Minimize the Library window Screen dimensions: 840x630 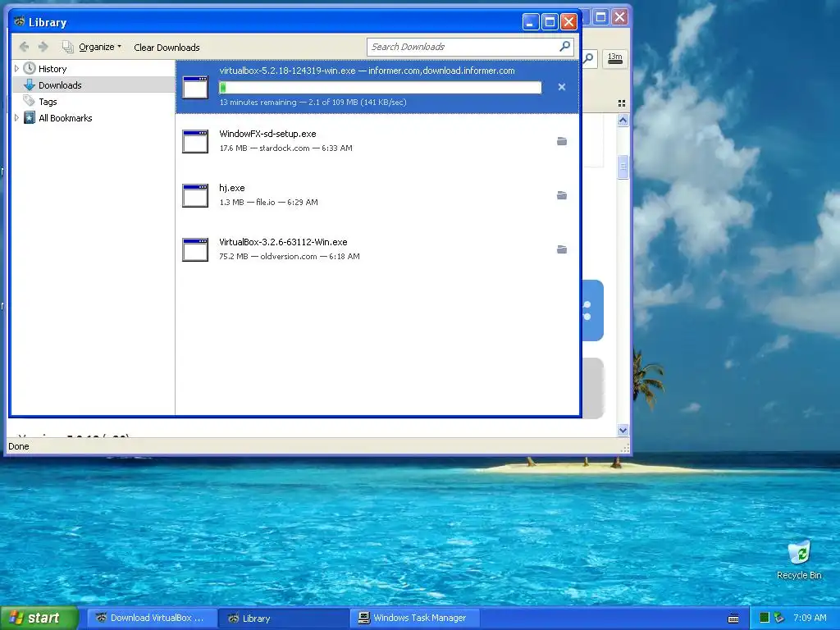point(531,22)
